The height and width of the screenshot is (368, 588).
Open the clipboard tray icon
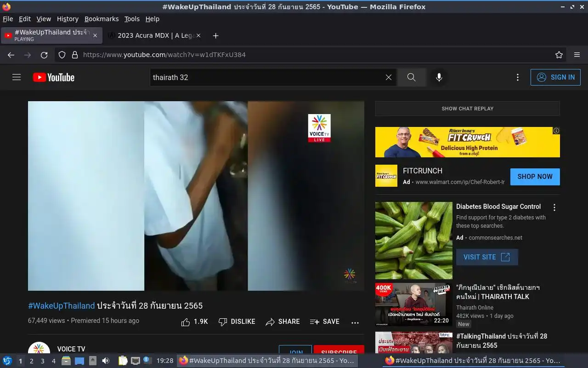[123, 361]
